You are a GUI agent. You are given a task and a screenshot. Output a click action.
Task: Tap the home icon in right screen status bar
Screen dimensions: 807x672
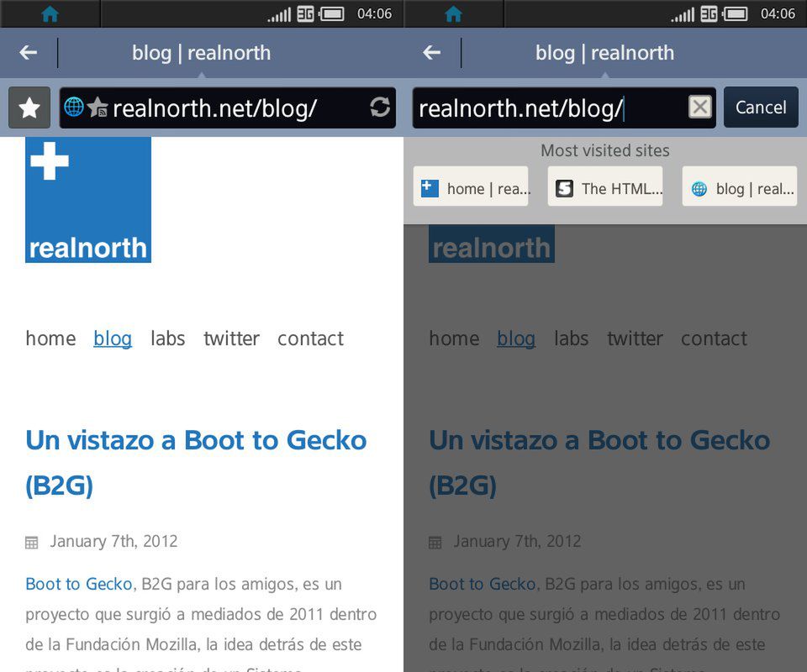[x=453, y=14]
